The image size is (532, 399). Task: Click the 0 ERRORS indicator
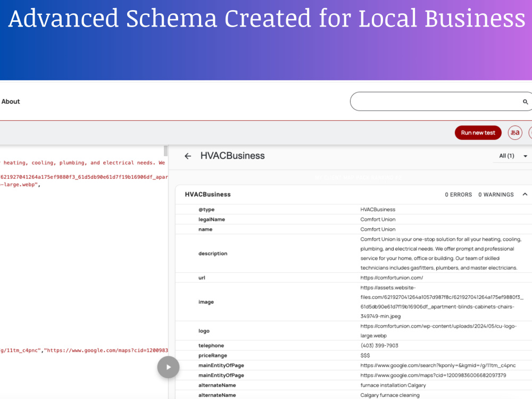click(459, 195)
